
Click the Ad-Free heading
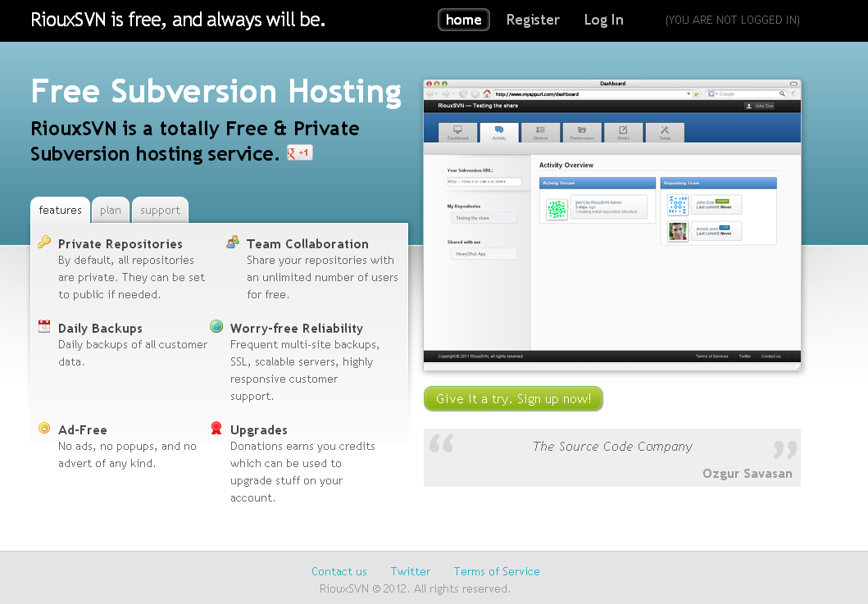[x=83, y=430]
